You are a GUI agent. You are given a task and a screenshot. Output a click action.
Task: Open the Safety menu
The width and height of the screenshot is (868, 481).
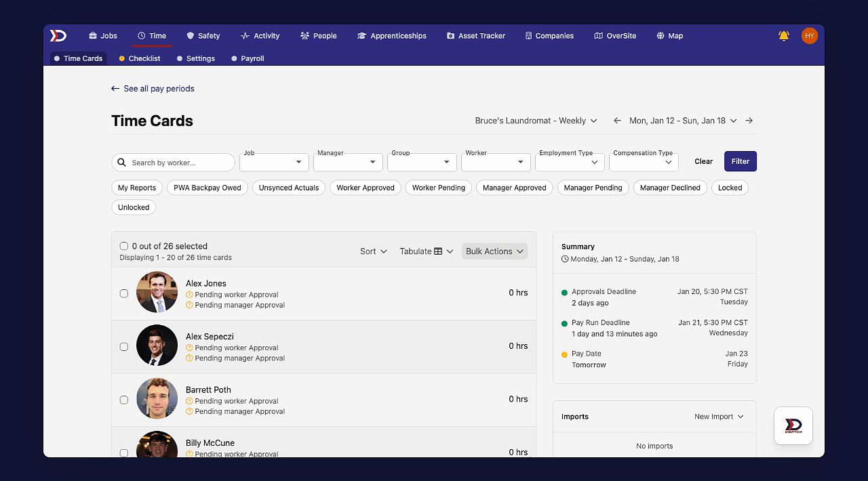coord(203,36)
